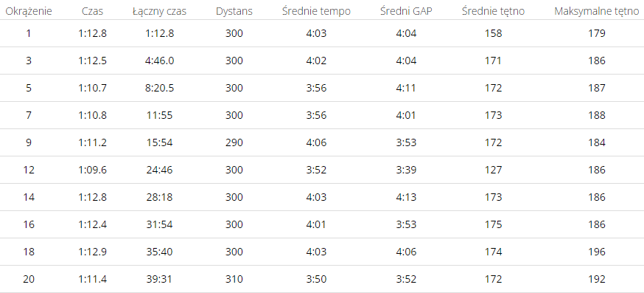The height and width of the screenshot is (293, 644).
Task: Click average GAP 3:39 cell
Action: tap(406, 170)
